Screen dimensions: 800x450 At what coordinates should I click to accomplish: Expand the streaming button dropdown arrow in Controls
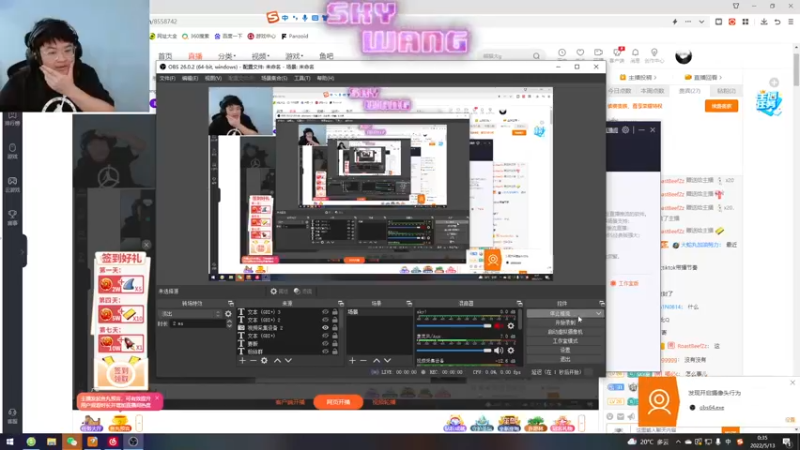coord(598,313)
